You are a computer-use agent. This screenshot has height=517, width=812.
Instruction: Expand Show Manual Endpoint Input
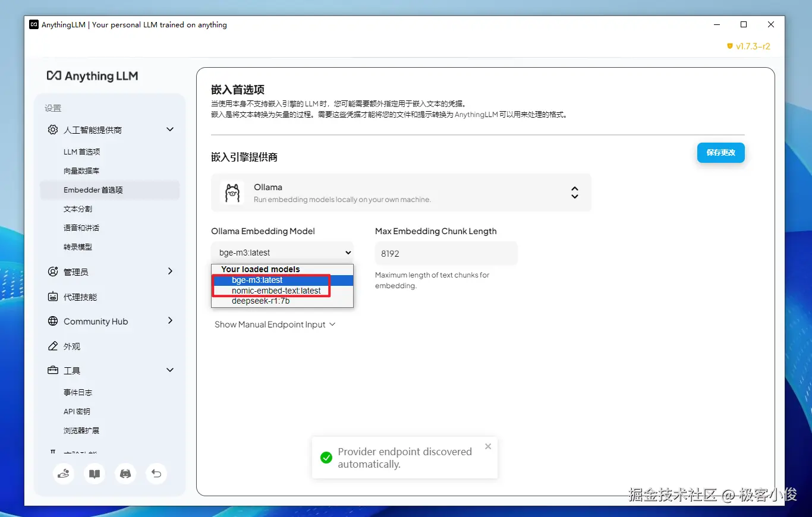tap(275, 324)
